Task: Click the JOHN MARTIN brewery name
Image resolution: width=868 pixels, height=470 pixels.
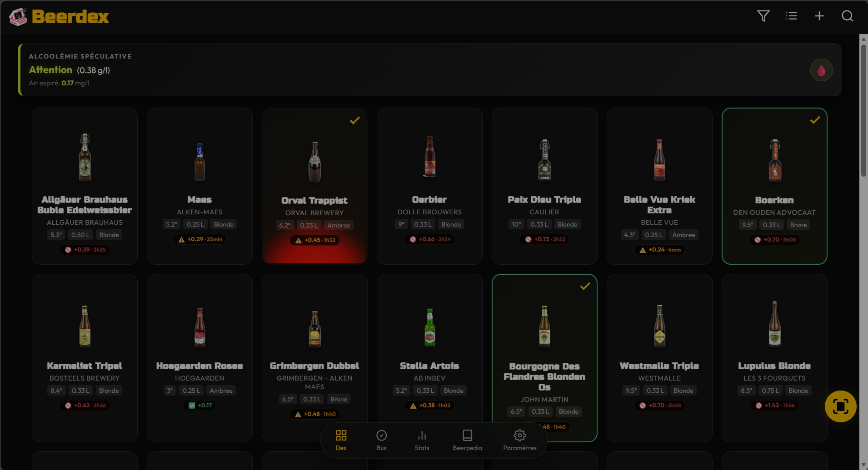Action: [544, 400]
